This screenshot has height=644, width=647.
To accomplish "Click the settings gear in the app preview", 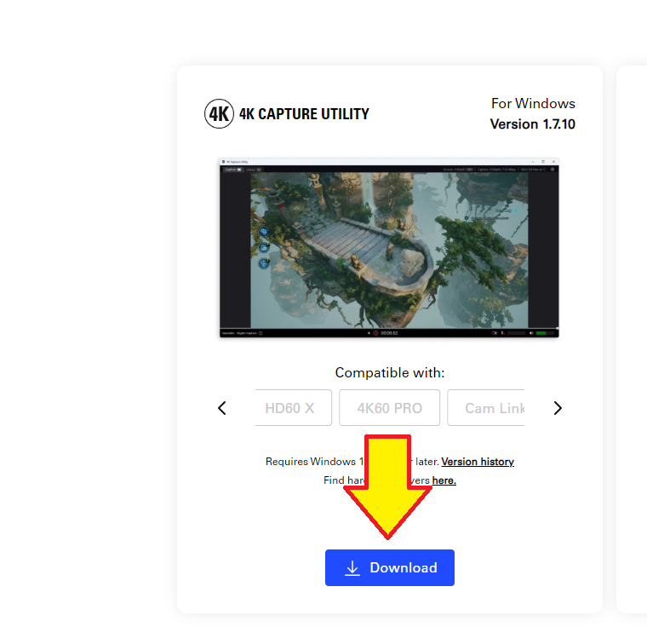I will [552, 170].
